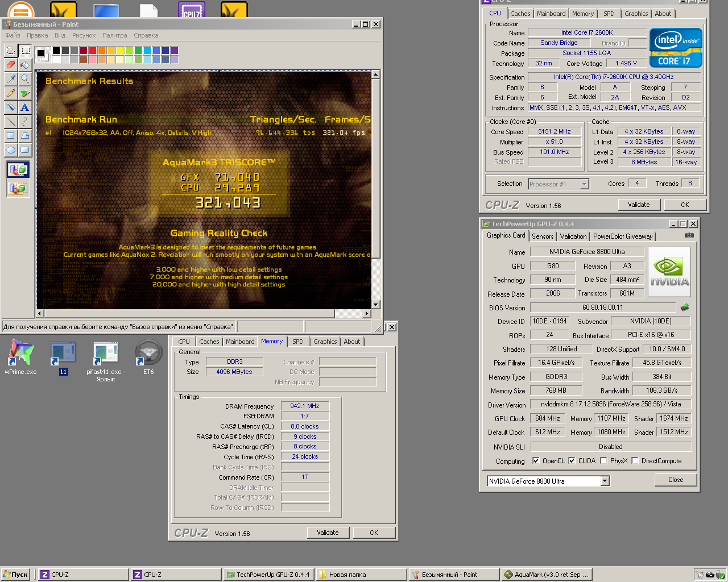Choose the Fill With Color bucket tool
The width and height of the screenshot is (728, 582).
(x=25, y=65)
